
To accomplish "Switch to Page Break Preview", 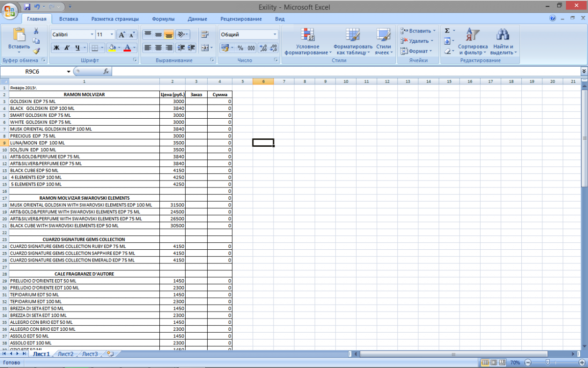I will click(x=502, y=363).
